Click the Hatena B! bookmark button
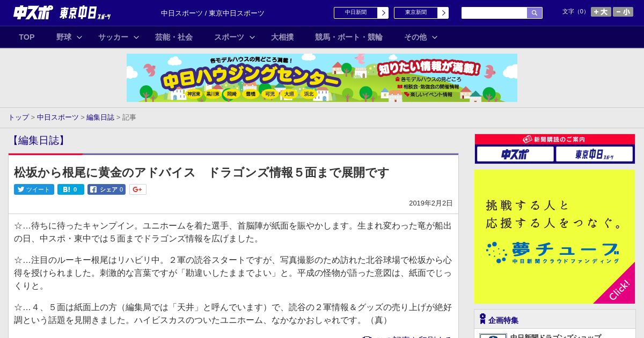This screenshot has height=338, width=644. click(x=71, y=189)
